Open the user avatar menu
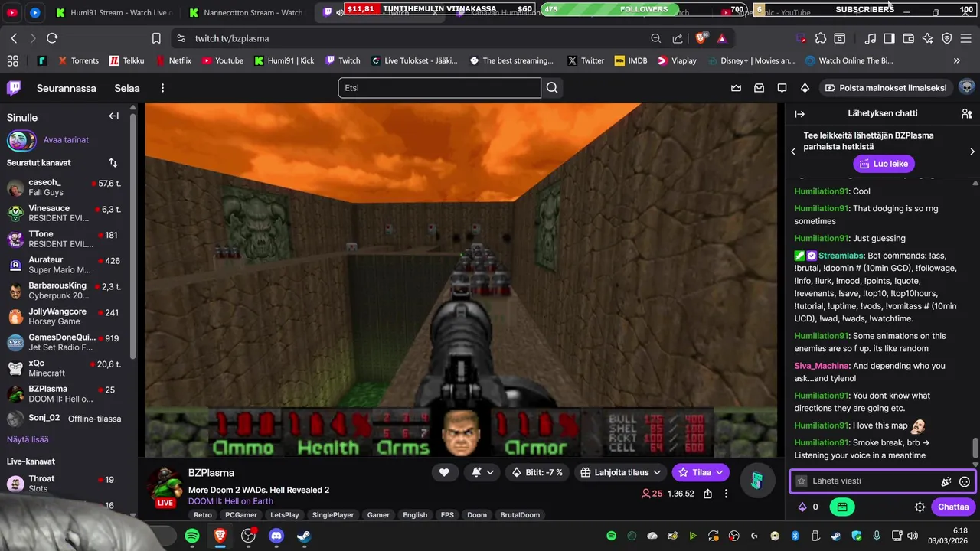 (x=966, y=87)
